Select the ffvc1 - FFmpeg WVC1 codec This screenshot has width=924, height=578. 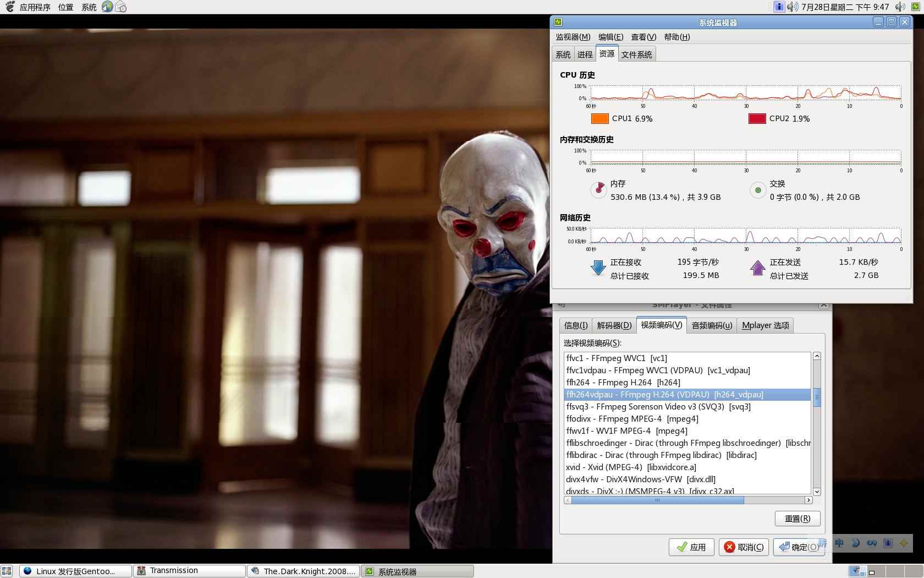pyautogui.click(x=687, y=358)
